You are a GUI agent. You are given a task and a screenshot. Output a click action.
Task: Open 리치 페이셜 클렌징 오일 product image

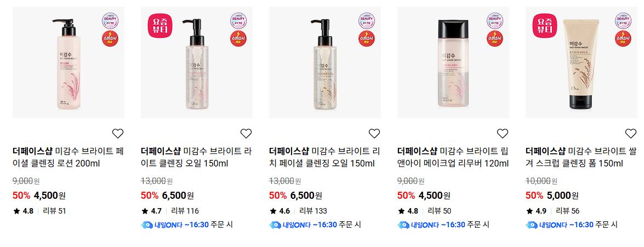325,62
